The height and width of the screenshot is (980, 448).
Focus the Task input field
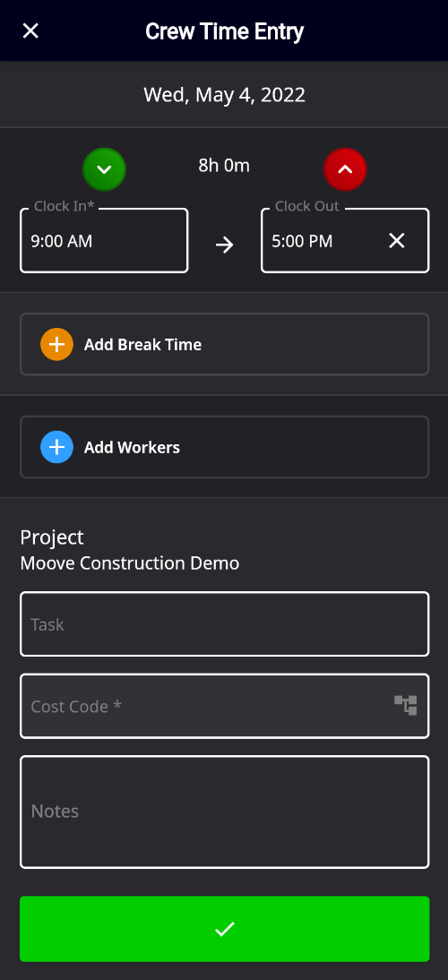[x=224, y=623]
